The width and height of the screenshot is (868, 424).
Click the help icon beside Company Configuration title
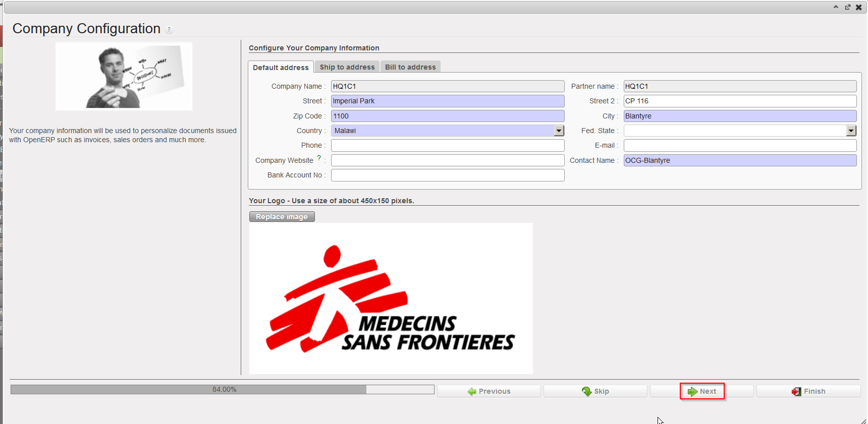click(x=169, y=29)
